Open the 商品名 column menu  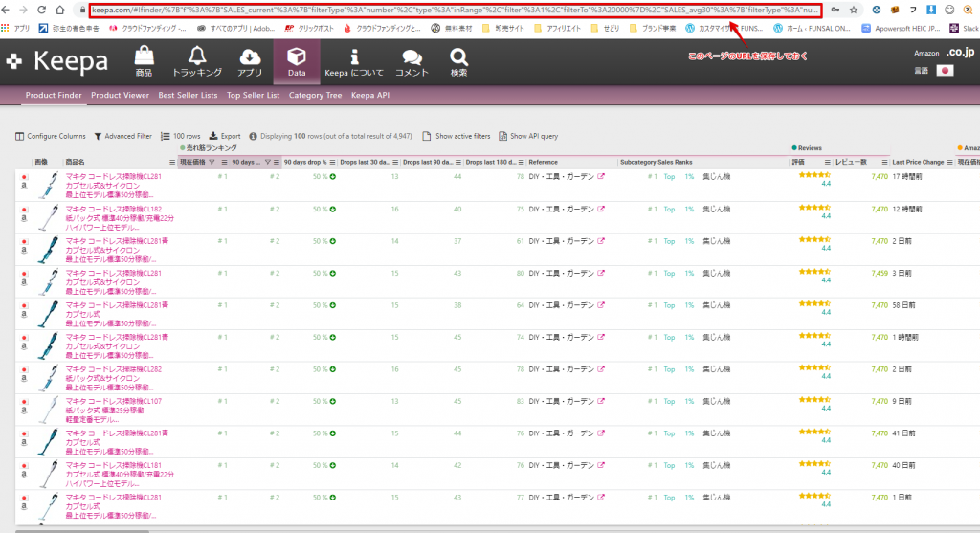pos(171,162)
